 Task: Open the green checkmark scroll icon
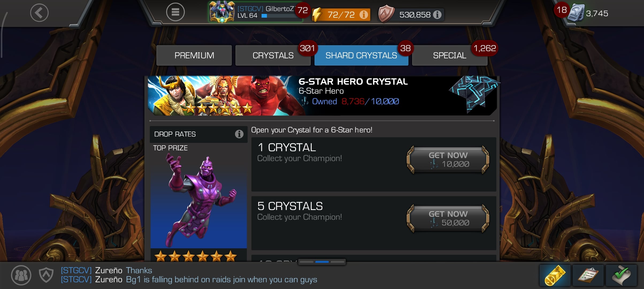621,275
